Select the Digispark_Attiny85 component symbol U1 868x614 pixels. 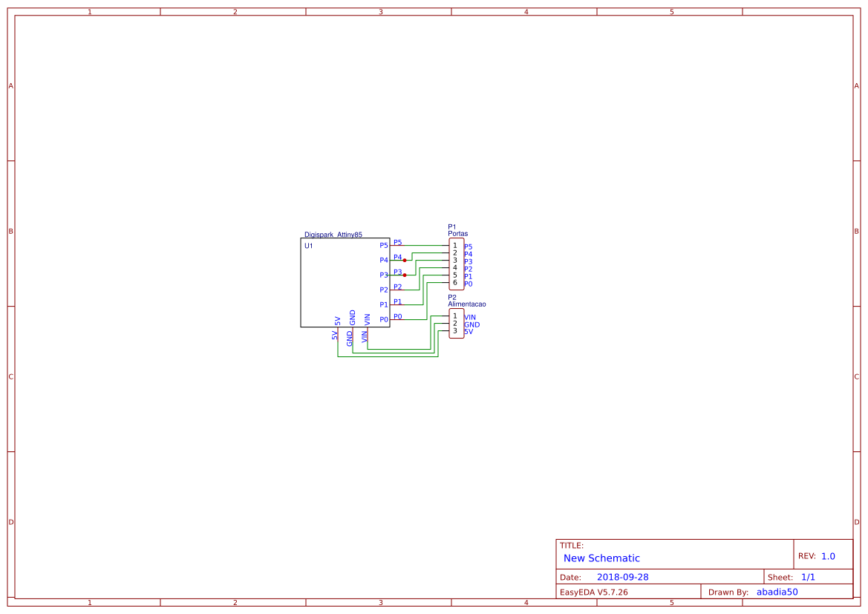click(x=344, y=281)
